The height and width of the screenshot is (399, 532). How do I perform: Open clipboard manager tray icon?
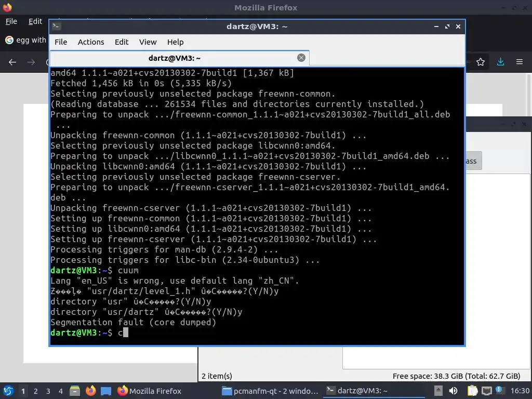coord(472,391)
